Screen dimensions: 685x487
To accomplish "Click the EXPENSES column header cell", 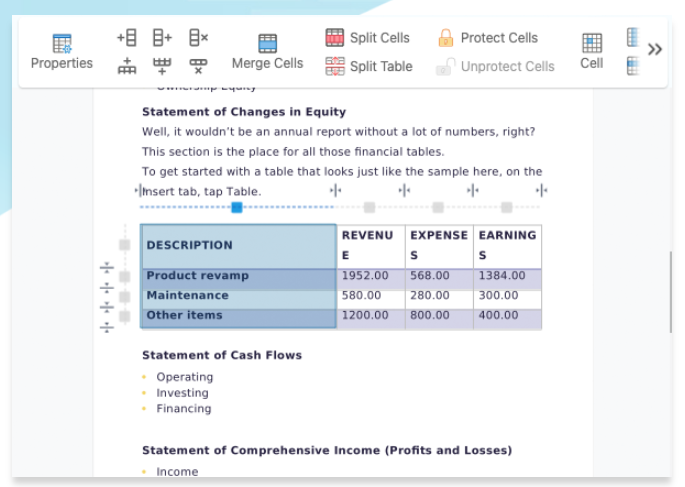I will click(x=438, y=246).
